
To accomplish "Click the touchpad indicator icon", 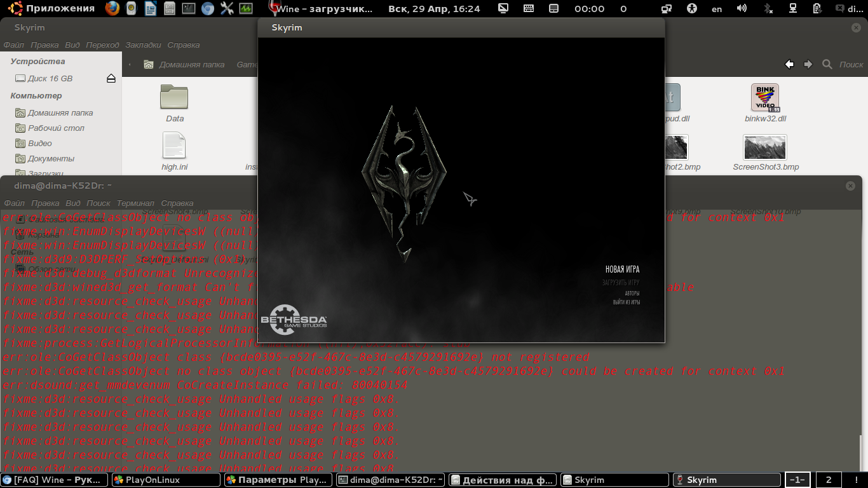I will (x=553, y=8).
